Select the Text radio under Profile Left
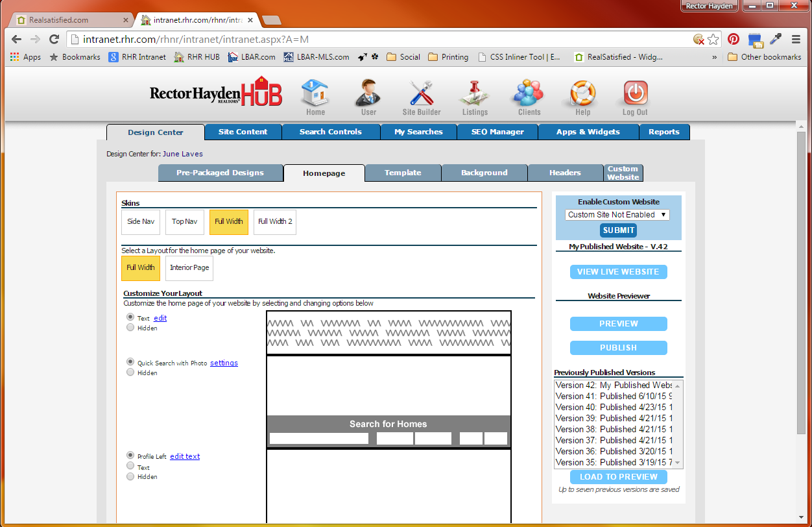Viewport: 812px width, 527px height. tap(130, 466)
